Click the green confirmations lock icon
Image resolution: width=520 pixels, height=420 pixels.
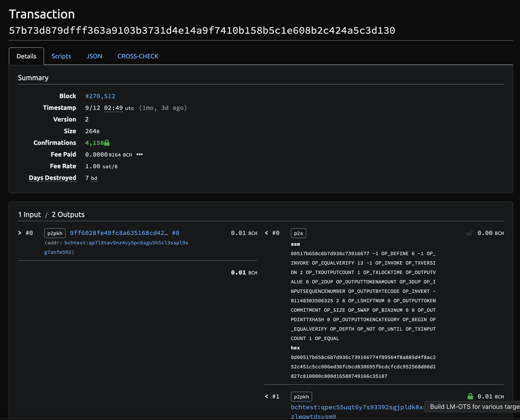coord(107,143)
